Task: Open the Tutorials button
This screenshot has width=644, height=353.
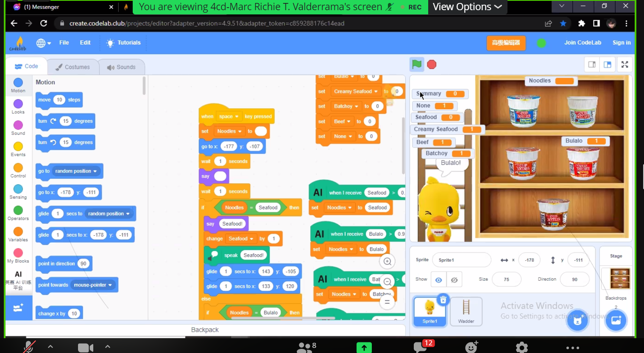Action: click(123, 43)
